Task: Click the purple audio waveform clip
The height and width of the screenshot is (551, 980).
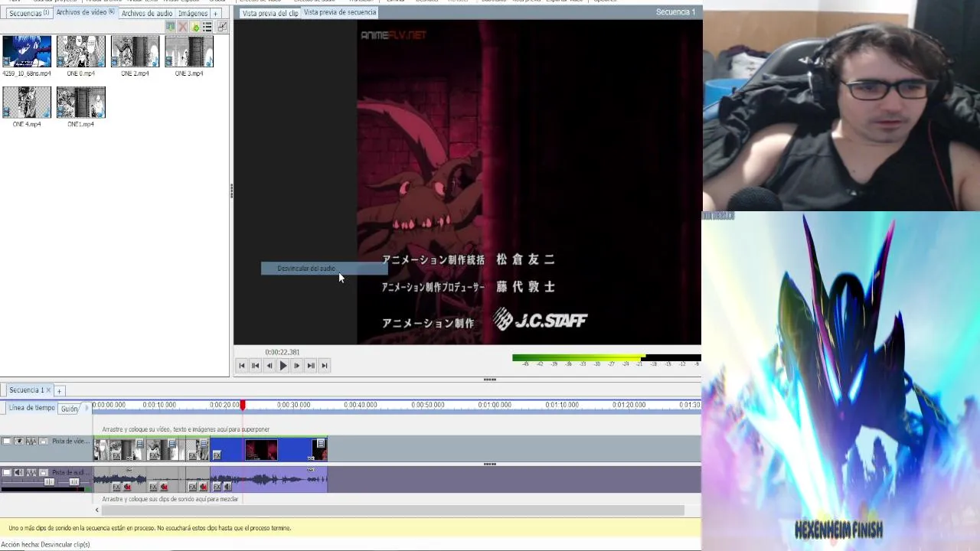Action: click(268, 479)
